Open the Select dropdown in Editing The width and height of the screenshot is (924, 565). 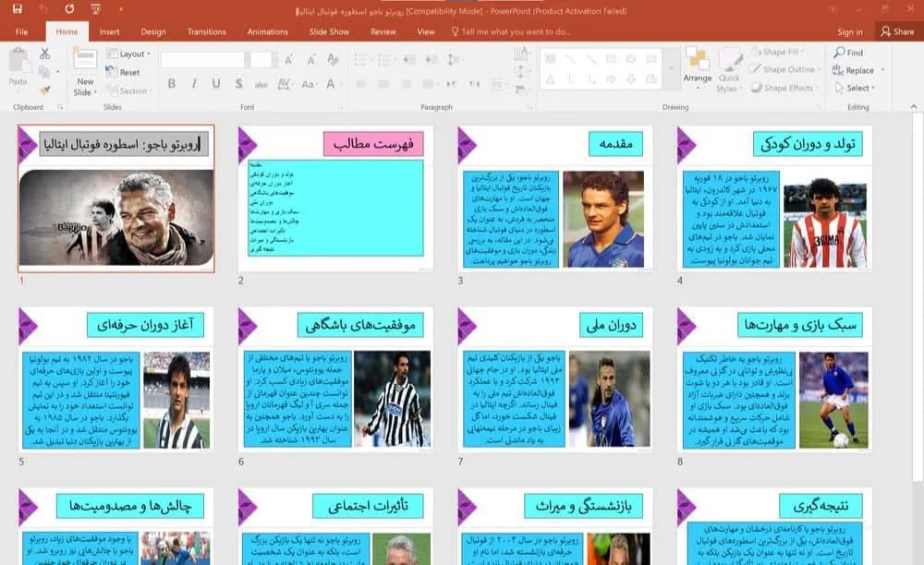[x=855, y=88]
